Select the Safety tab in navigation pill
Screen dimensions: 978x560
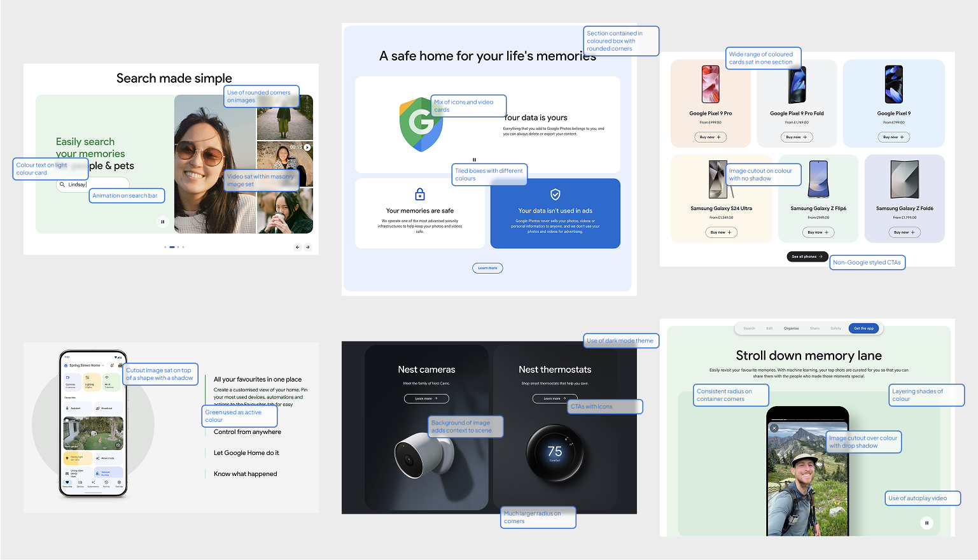[x=835, y=328]
